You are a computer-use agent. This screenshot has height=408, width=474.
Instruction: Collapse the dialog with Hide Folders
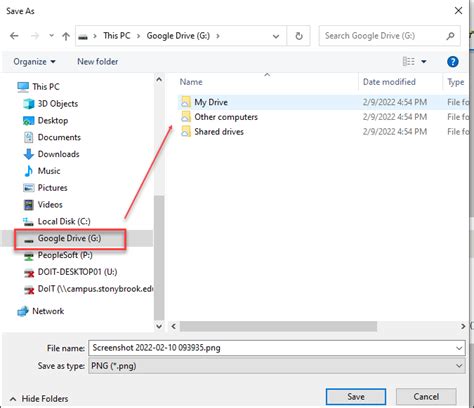(x=39, y=399)
